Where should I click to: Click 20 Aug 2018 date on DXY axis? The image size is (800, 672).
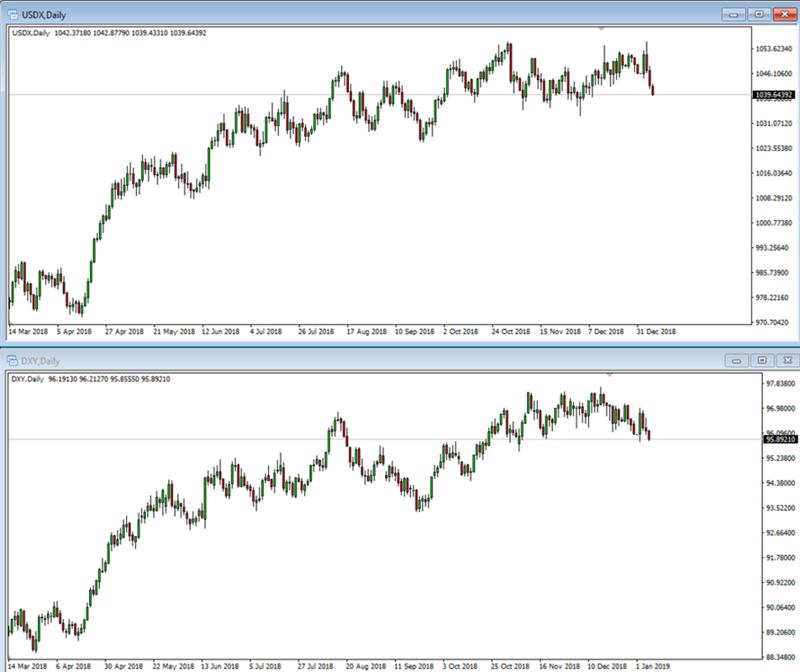click(366, 666)
